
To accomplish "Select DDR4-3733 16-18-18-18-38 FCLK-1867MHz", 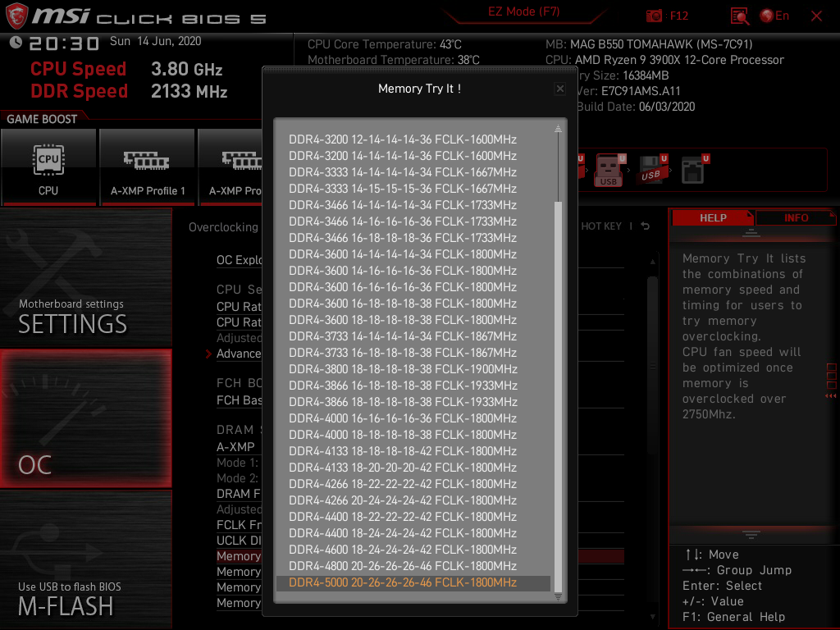I will (413, 353).
